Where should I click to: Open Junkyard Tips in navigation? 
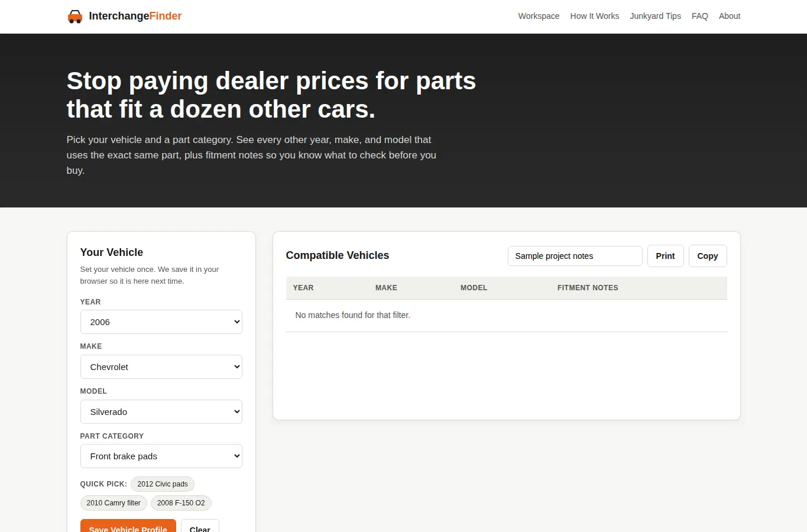tap(655, 16)
